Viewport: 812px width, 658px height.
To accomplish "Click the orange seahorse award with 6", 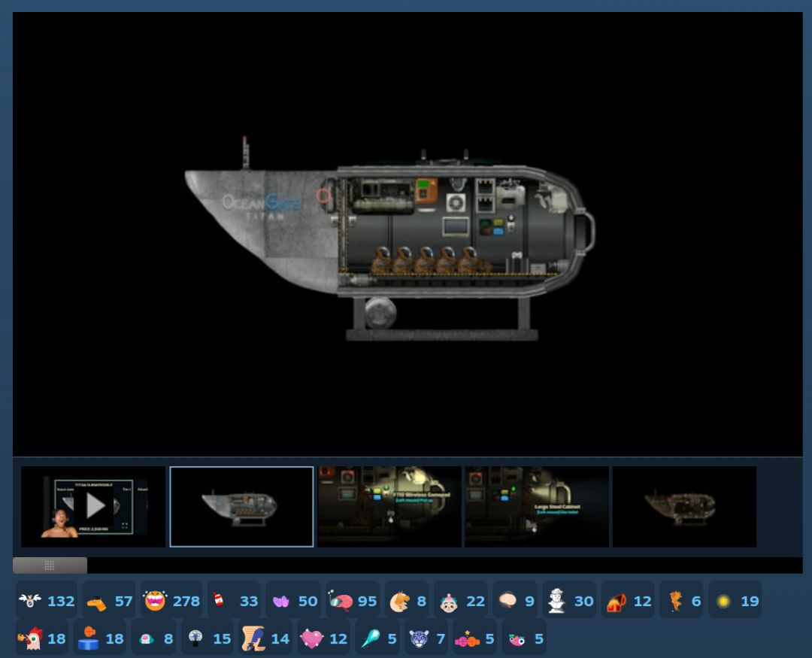I will pyautogui.click(x=682, y=601).
